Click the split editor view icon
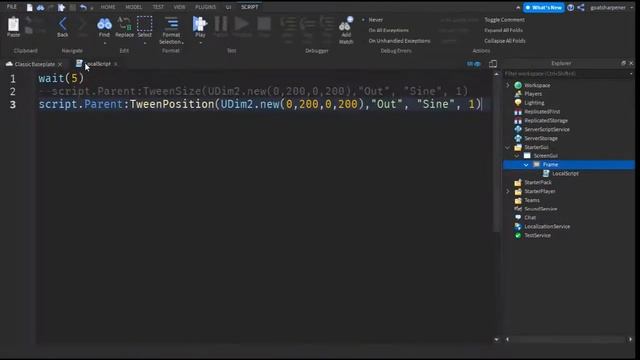The image size is (640, 360). coord(493,64)
